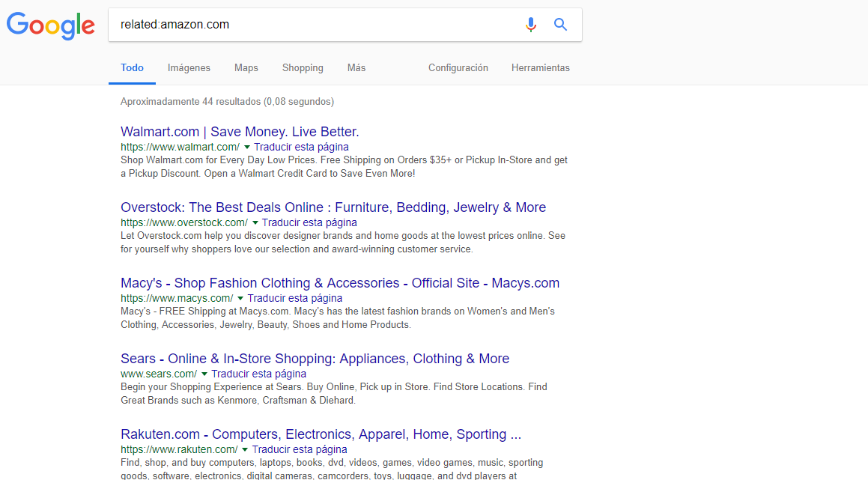Click the Google logo

(x=50, y=25)
